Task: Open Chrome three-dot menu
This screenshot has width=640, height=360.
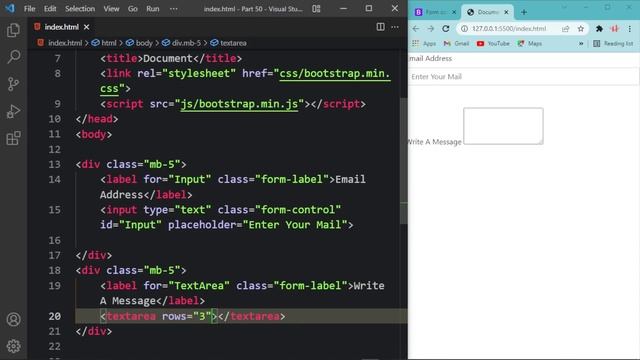Action: click(x=630, y=29)
